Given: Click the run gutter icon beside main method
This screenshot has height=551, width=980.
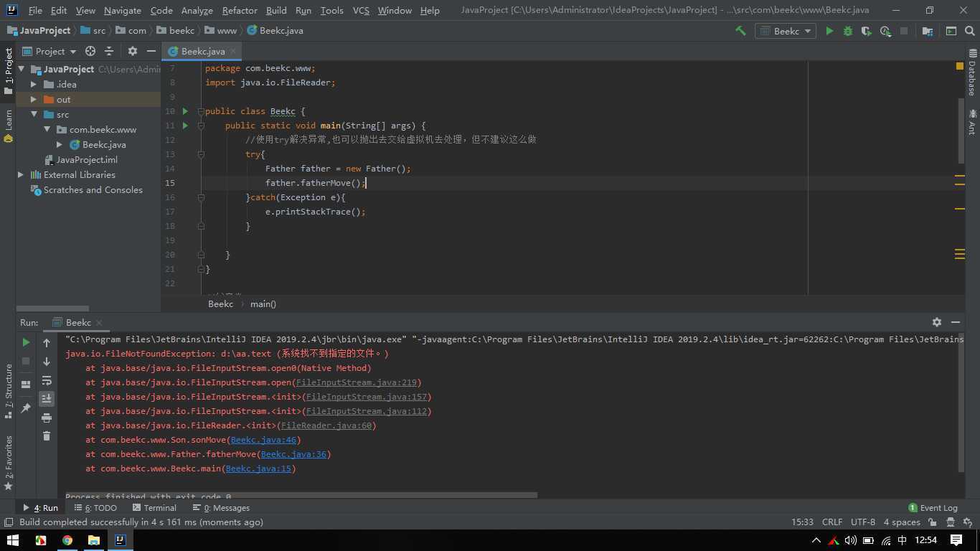Looking at the screenshot, I should [185, 126].
